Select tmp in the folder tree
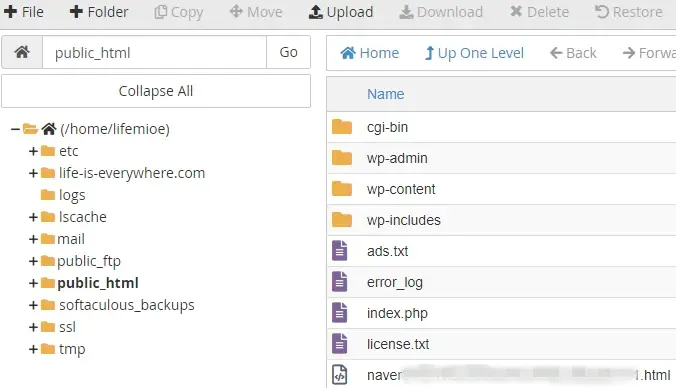This screenshot has height=388, width=676. (72, 349)
